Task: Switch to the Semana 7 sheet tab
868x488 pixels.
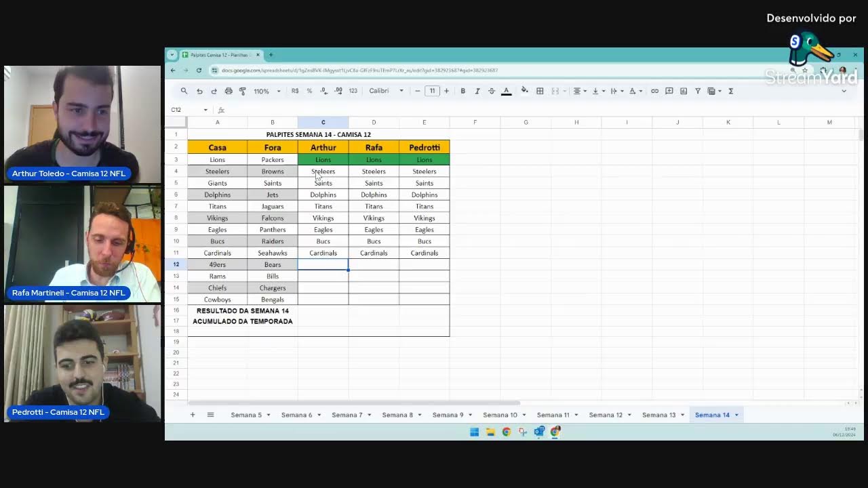Action: tap(347, 415)
